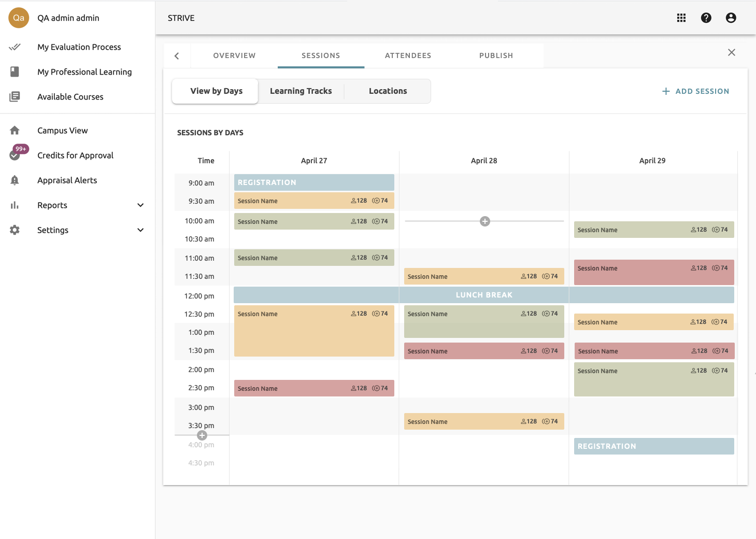Click plus circle below 3:30 pm
The width and height of the screenshot is (756, 539).
(202, 435)
